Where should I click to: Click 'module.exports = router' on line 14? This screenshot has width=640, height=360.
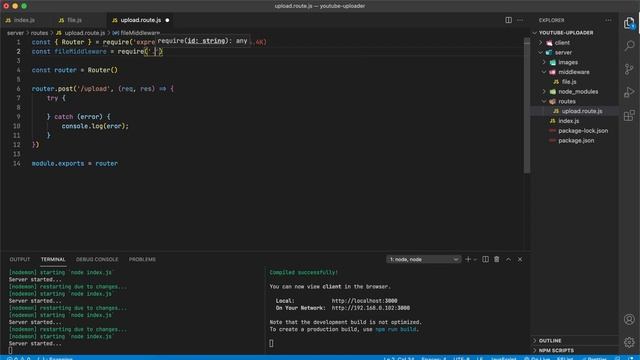click(75, 163)
